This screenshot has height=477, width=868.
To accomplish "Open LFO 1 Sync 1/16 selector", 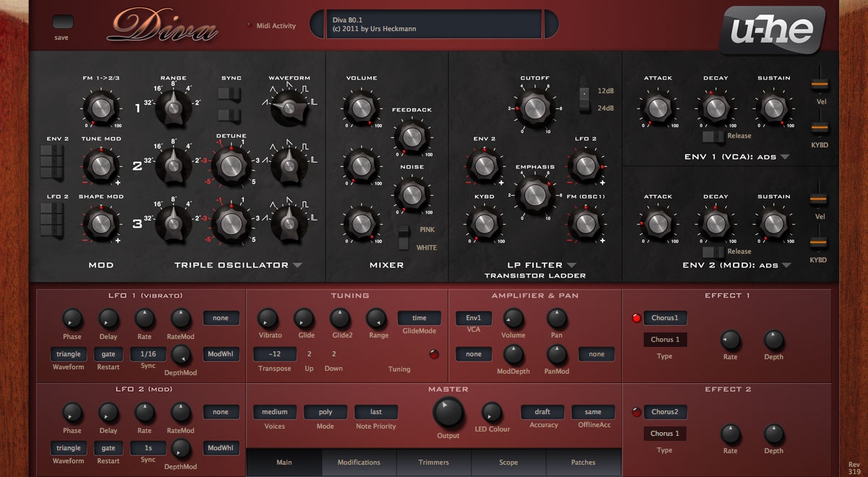I will [x=148, y=354].
